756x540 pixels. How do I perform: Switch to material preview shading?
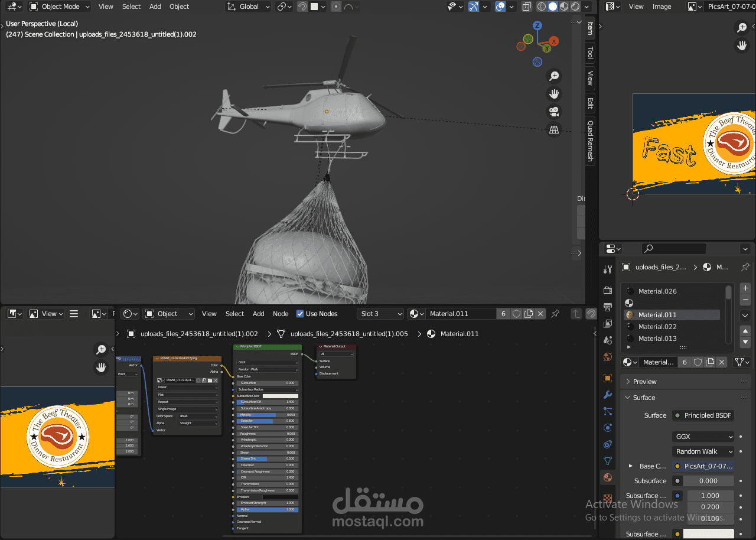pos(564,6)
